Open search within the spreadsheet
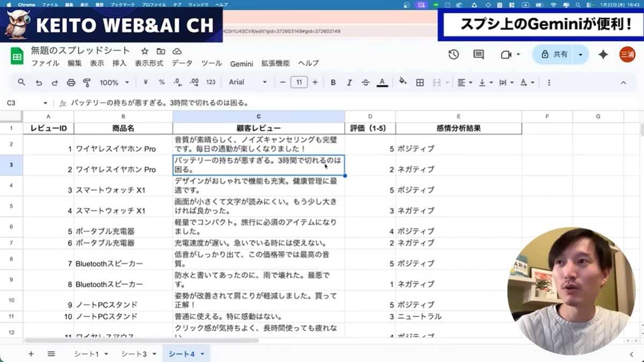 [x=21, y=82]
